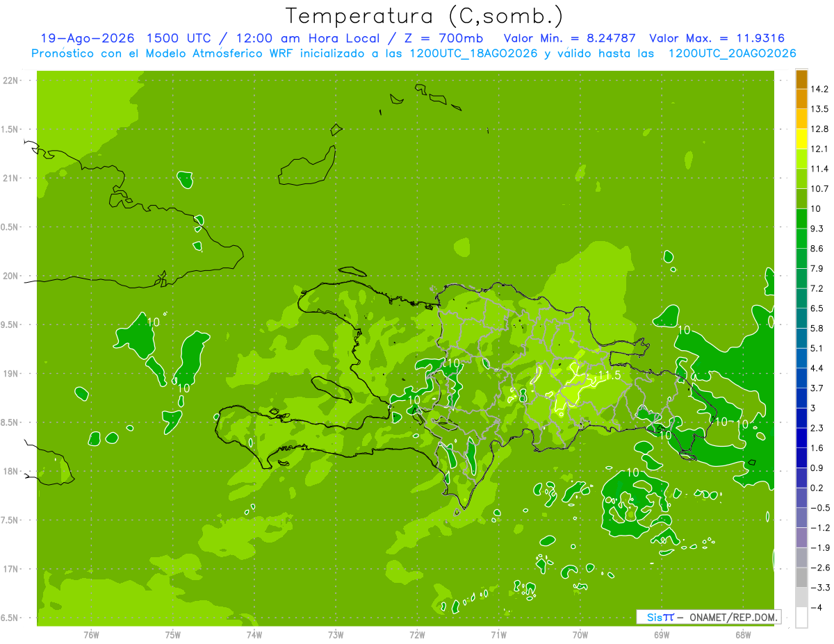Click the '74W' longitude label
Image resolution: width=834 pixels, height=644 pixels.
[254, 635]
